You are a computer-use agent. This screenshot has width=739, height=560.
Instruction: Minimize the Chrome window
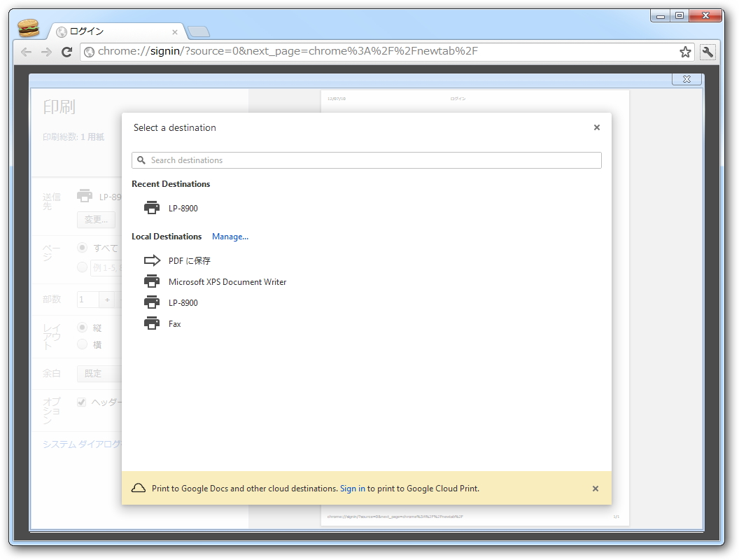[661, 15]
